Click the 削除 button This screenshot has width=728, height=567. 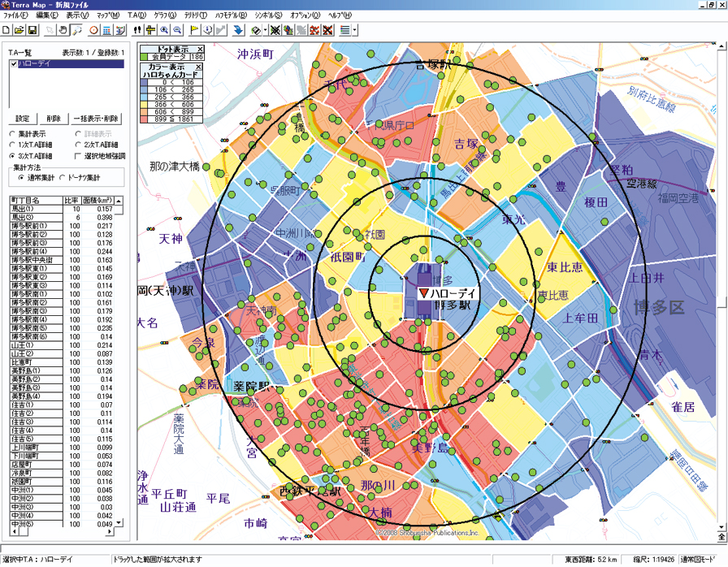(54, 119)
